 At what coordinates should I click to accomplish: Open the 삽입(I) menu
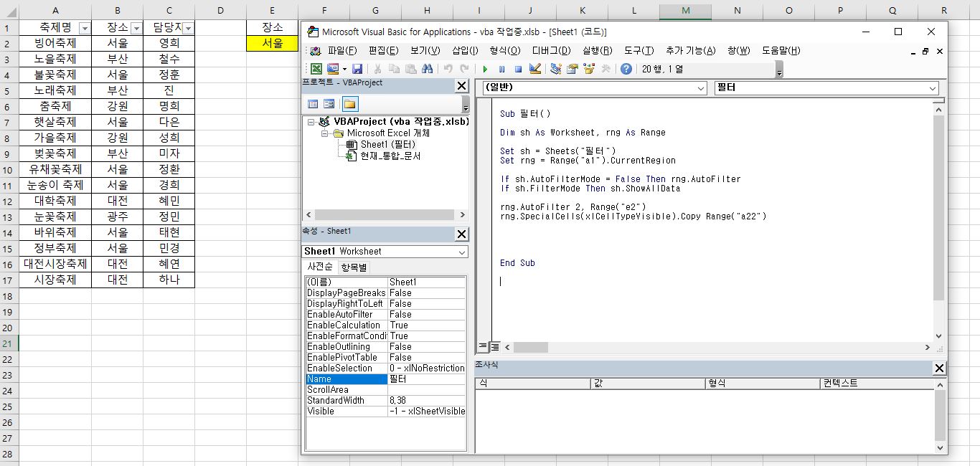point(465,51)
